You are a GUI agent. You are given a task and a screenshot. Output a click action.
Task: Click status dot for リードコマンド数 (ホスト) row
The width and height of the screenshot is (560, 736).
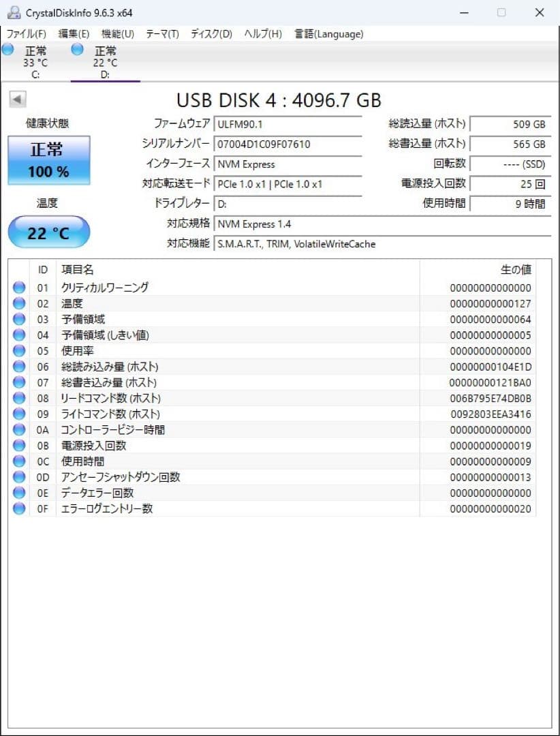point(19,399)
